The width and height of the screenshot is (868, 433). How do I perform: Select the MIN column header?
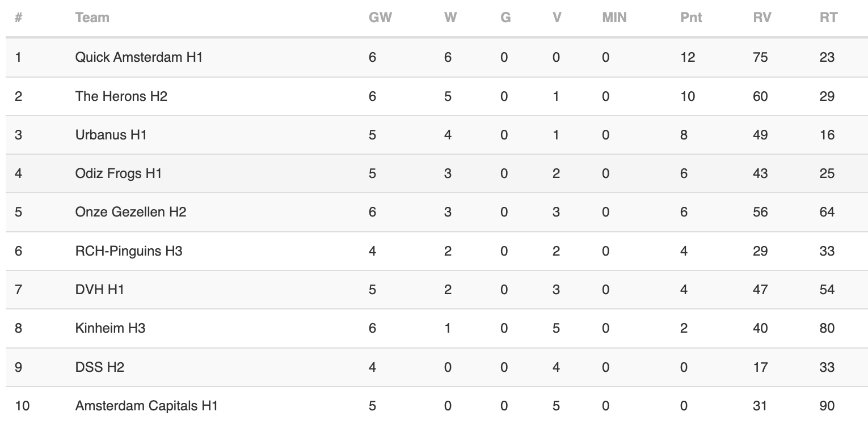[614, 18]
